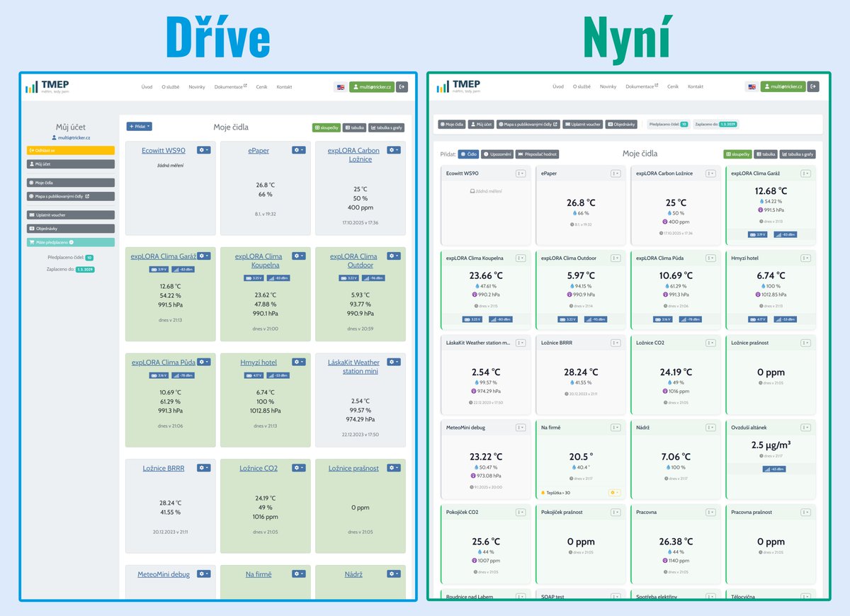Click signal -78 dBm badge on Půda card, Nyní
The width and height of the screenshot is (850, 616).
click(690, 319)
